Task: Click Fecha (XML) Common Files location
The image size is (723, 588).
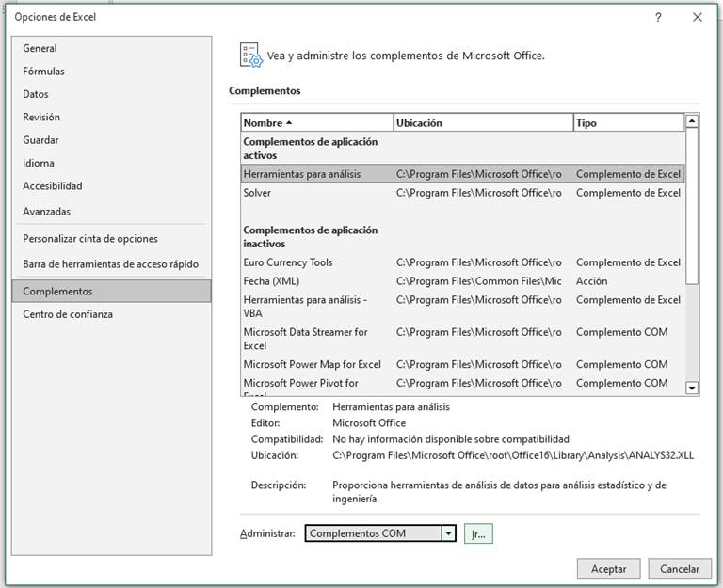Action: point(478,281)
